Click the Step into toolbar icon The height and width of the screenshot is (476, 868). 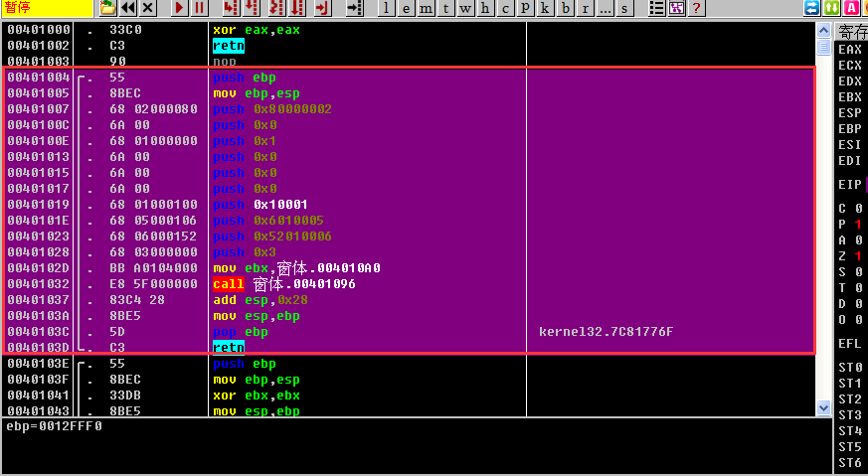coord(231,8)
